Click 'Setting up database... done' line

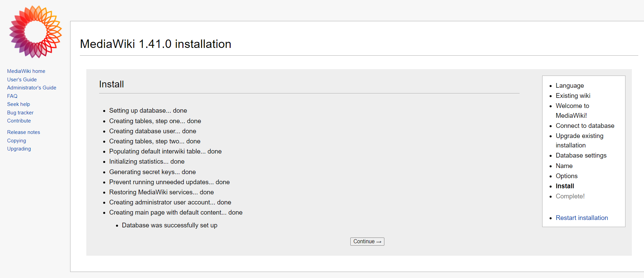148,111
